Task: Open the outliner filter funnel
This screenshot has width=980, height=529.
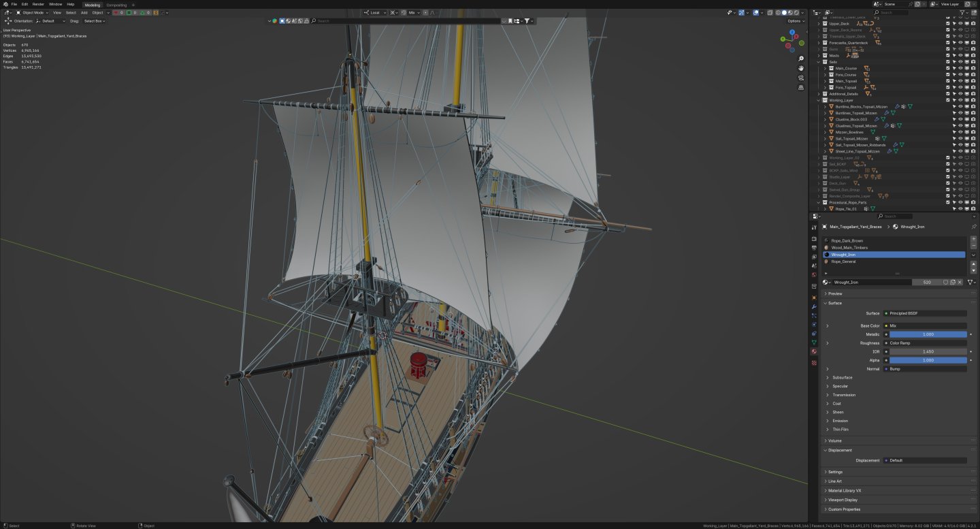Action: point(963,12)
